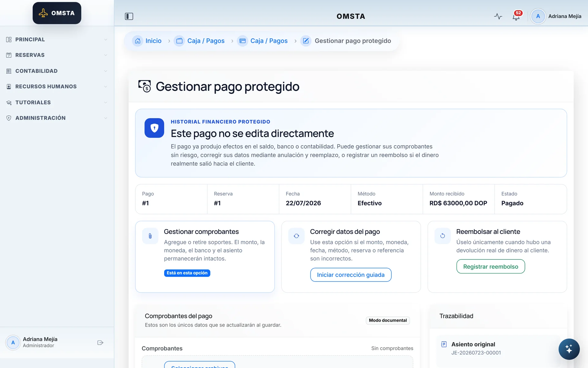Expand the CONTABILIDAD menu section
This screenshot has height=368, width=588.
click(57, 71)
